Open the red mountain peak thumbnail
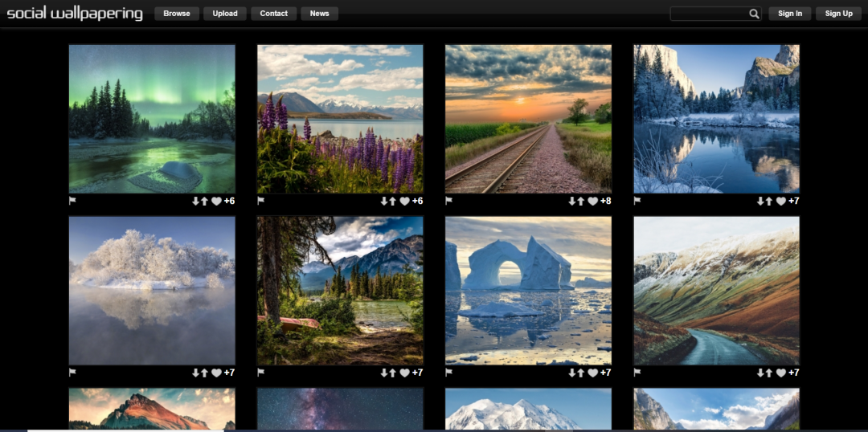 tap(152, 409)
